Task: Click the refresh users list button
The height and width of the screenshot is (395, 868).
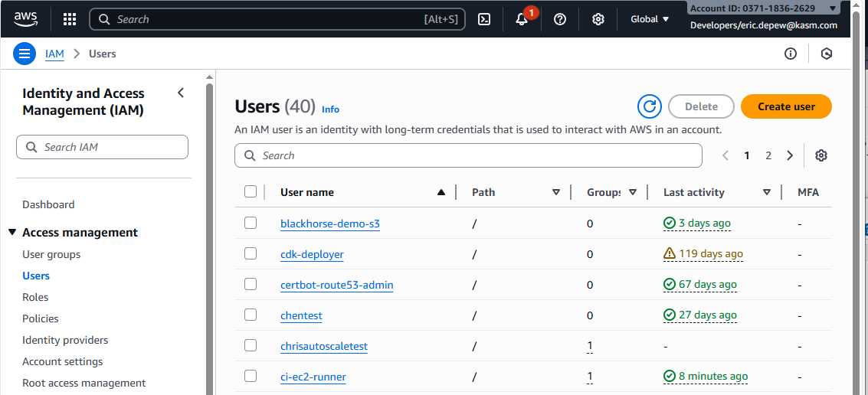Action: [x=649, y=106]
